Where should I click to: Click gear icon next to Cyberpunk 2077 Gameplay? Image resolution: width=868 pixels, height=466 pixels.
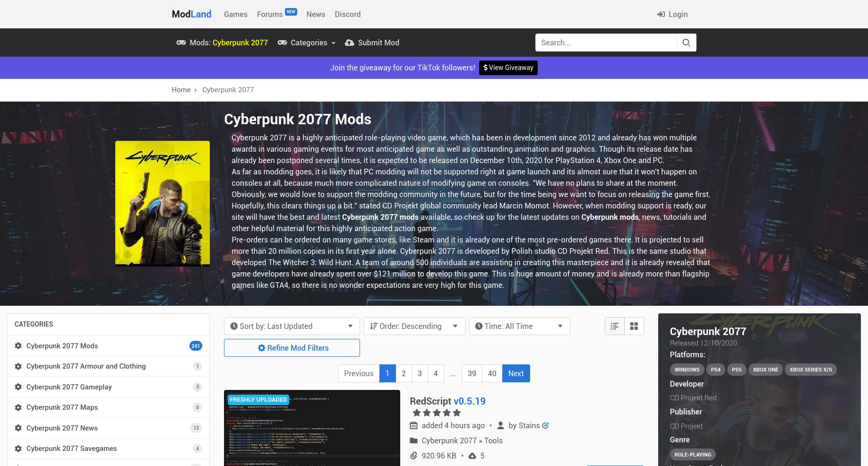[x=18, y=387]
